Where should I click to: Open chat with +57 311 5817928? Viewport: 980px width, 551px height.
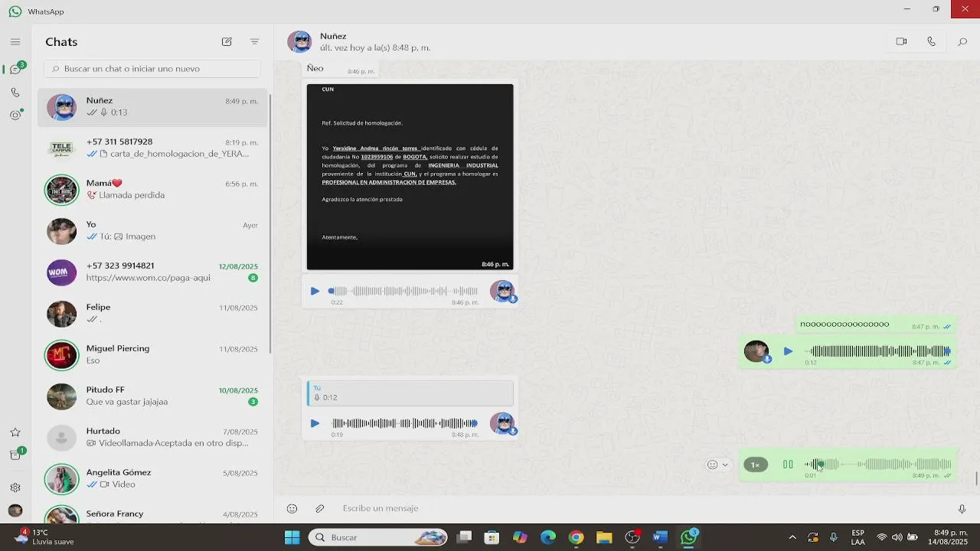[152, 148]
